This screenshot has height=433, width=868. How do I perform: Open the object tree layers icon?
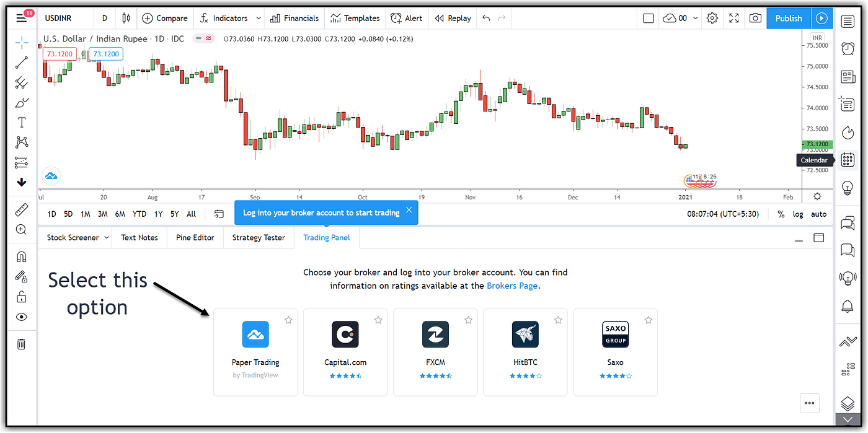click(x=848, y=404)
